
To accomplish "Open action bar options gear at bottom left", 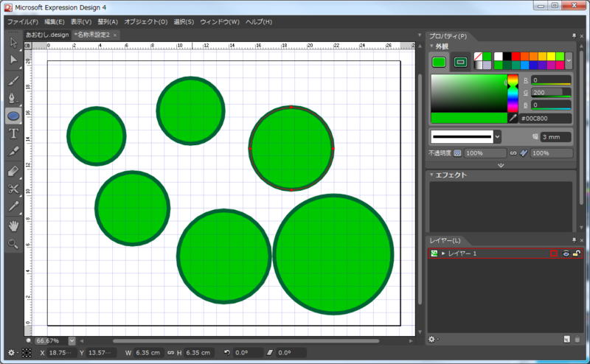I will tap(11, 353).
